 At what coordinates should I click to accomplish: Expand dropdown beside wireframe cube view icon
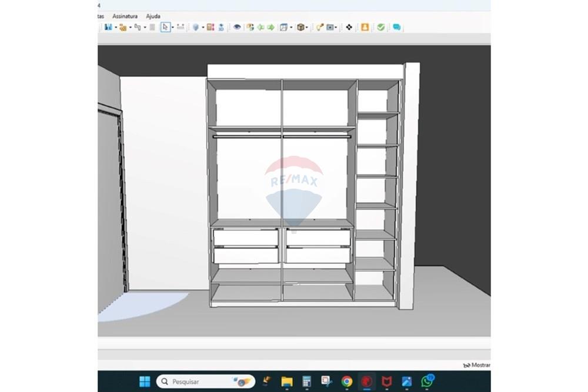coord(291,27)
